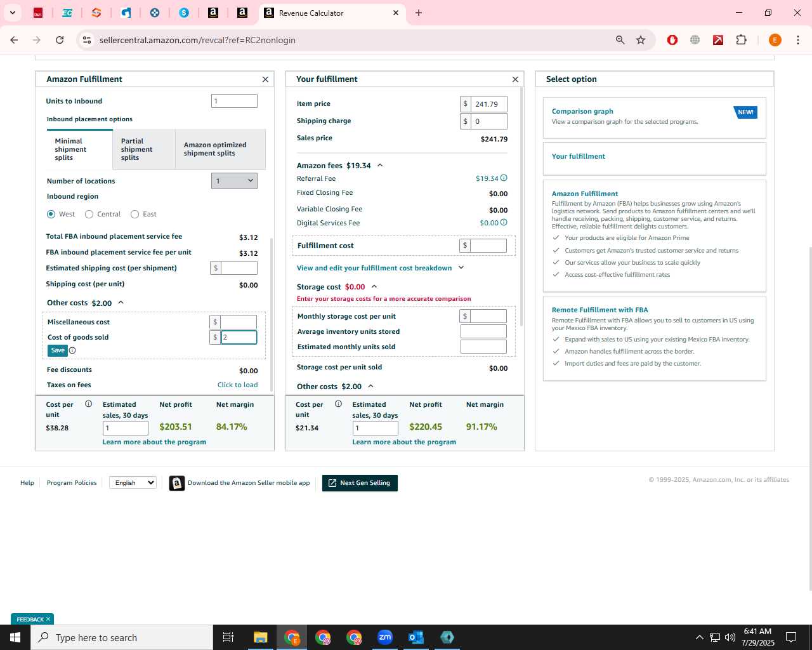Viewport: 812px width, 650px height.
Task: Collapse the Storage cost section
Action: click(x=374, y=287)
